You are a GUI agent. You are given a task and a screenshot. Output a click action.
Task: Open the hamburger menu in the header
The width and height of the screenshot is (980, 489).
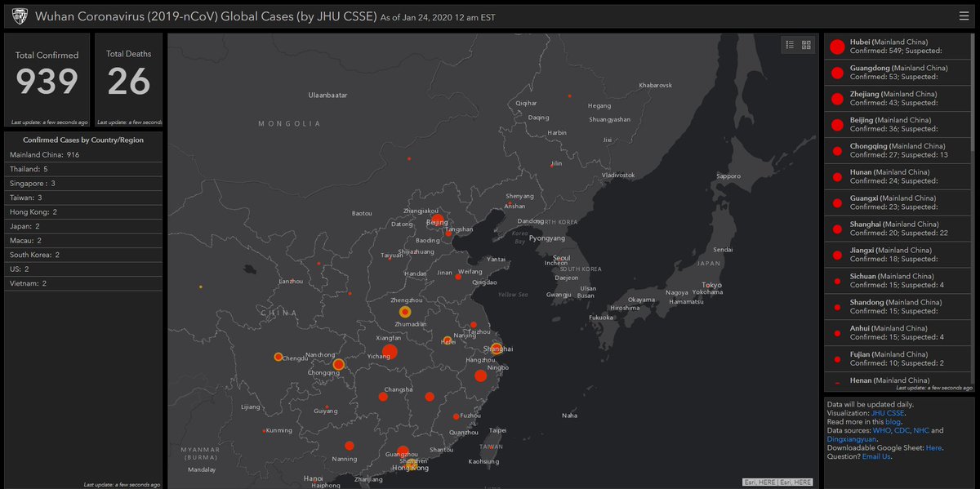(x=964, y=16)
